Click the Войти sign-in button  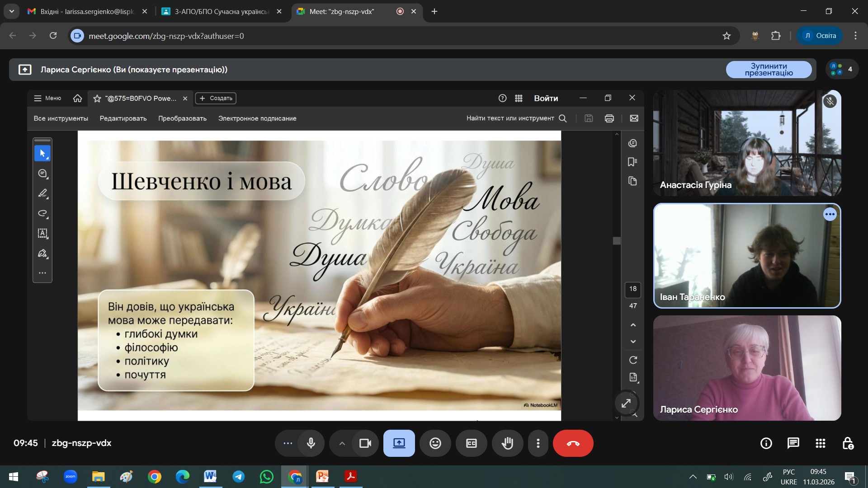(546, 98)
